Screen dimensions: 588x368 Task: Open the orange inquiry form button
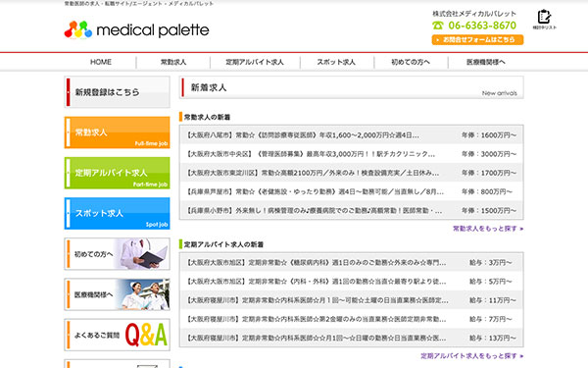(x=477, y=40)
